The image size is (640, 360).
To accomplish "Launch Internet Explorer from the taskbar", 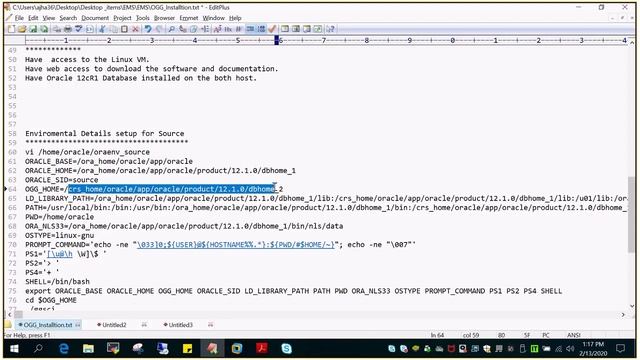I will point(64,349).
